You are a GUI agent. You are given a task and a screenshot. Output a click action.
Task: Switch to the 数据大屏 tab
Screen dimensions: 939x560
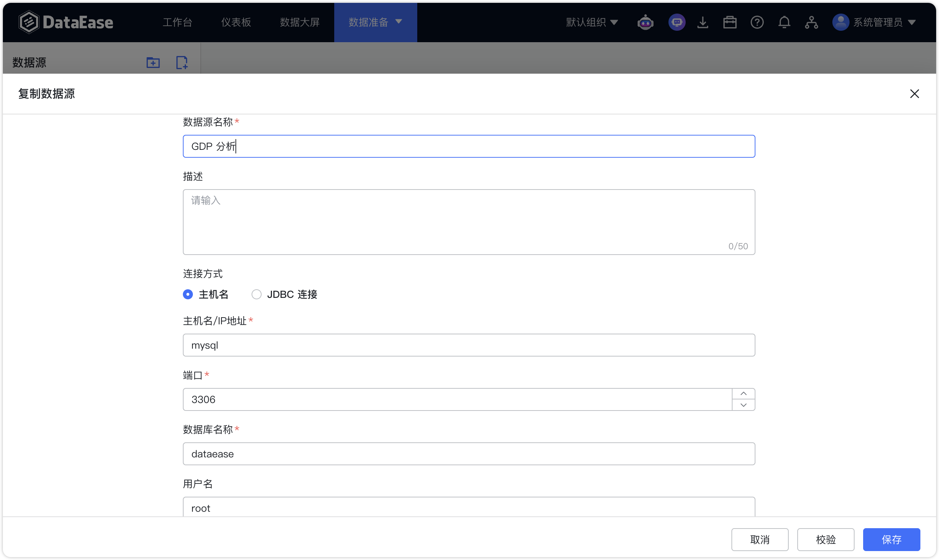point(300,22)
